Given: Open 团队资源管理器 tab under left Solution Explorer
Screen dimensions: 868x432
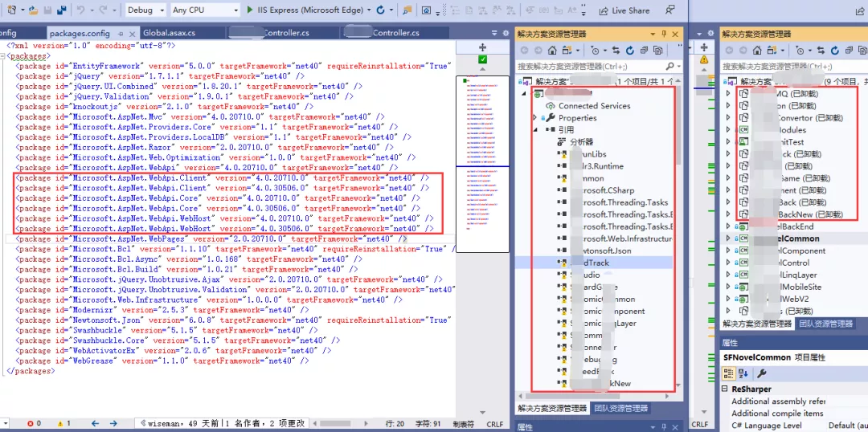Looking at the screenshot, I should [x=620, y=408].
